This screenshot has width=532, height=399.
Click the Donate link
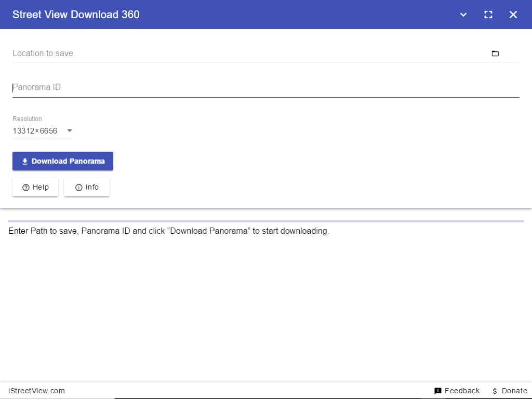point(510,391)
